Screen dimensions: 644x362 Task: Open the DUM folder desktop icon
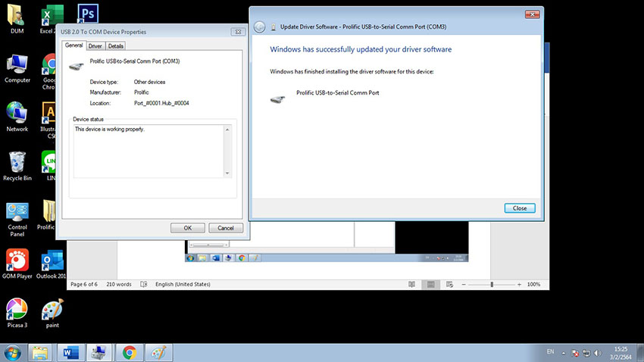point(17,18)
